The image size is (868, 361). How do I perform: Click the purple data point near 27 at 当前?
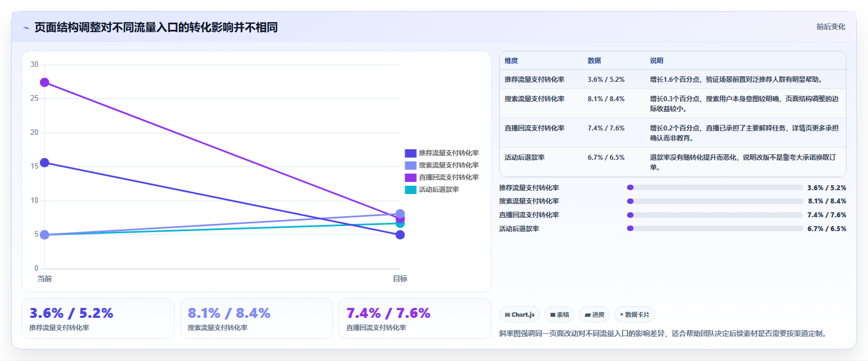[x=45, y=82]
